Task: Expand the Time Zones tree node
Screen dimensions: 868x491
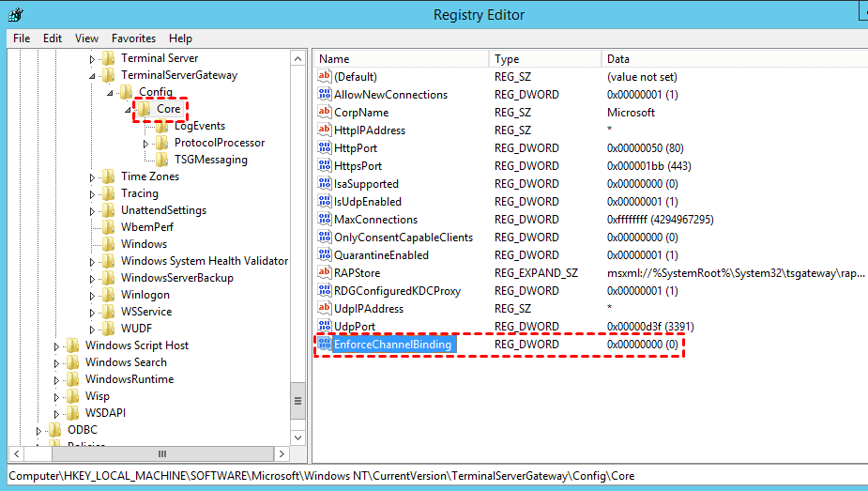Action: [93, 177]
